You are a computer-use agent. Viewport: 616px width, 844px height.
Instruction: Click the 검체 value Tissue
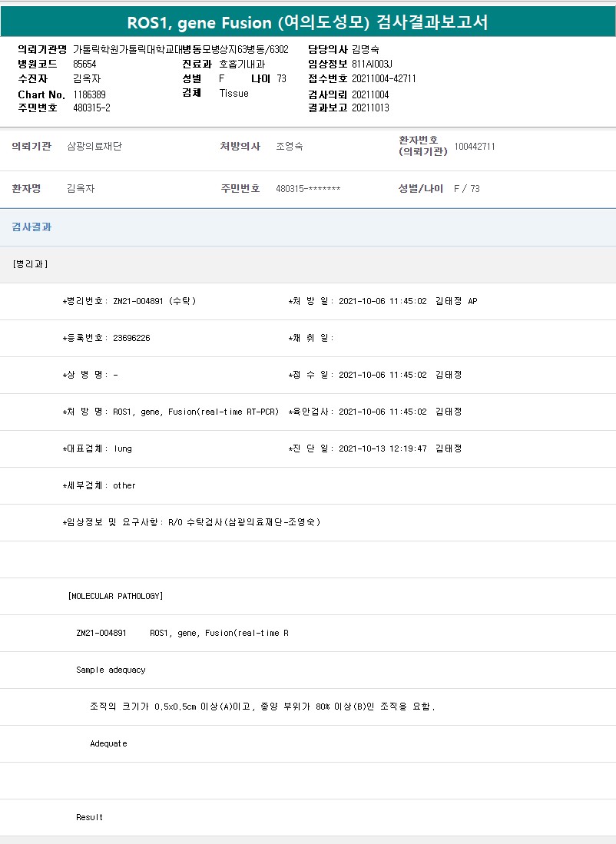coord(233,93)
